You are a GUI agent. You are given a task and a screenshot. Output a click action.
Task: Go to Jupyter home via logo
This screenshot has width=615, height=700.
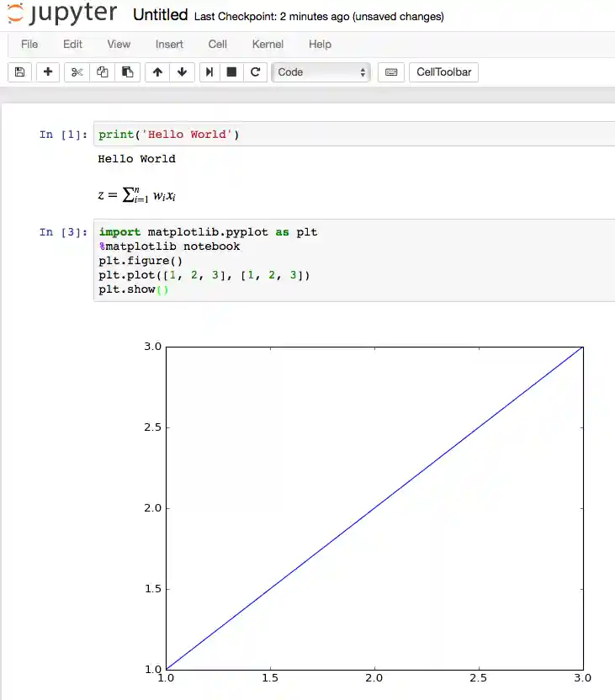pyautogui.click(x=63, y=14)
